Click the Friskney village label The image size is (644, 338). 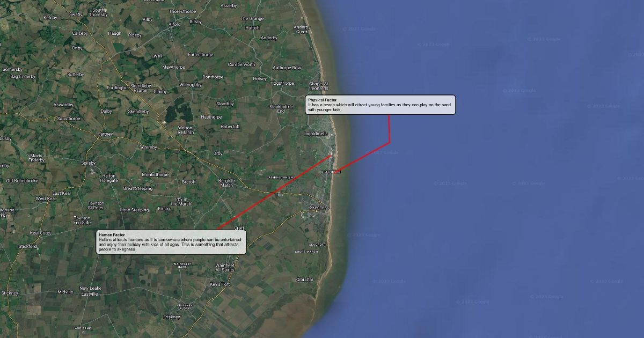[x=172, y=317]
